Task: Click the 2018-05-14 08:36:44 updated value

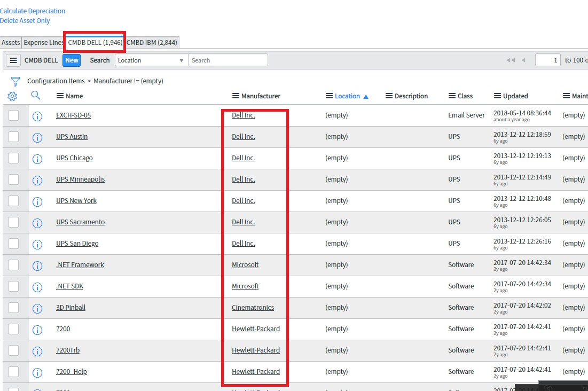Action: click(522, 113)
